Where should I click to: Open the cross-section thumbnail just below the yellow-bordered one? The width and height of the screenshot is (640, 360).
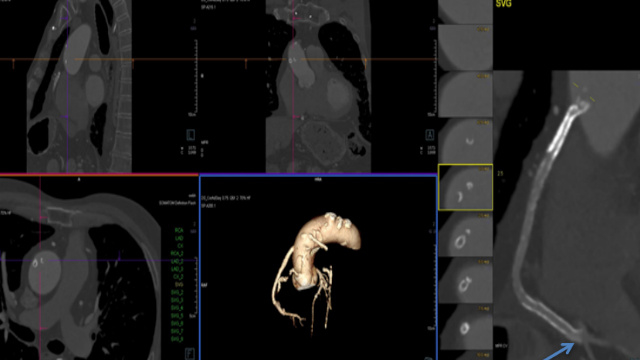click(465, 234)
